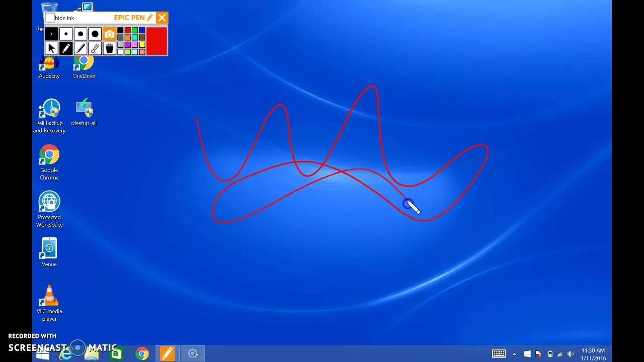Viewport: 644px width, 362px height.
Task: Click the Epic Pen taskbar button
Action: (167, 354)
